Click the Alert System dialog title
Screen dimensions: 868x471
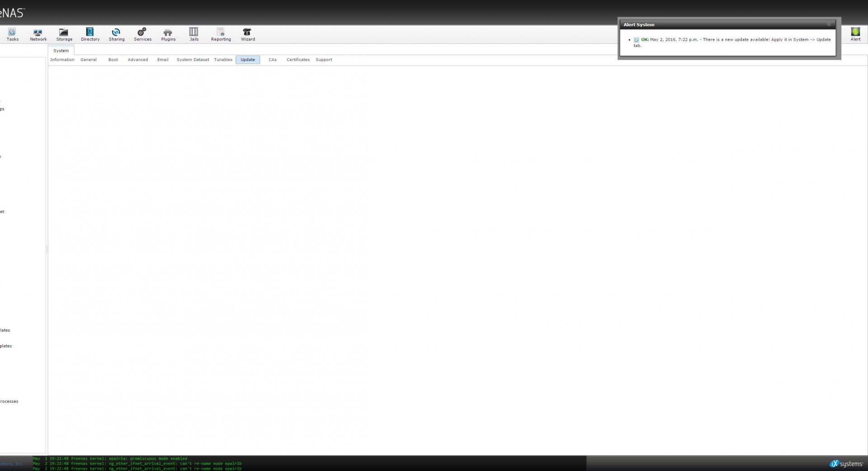(639, 25)
